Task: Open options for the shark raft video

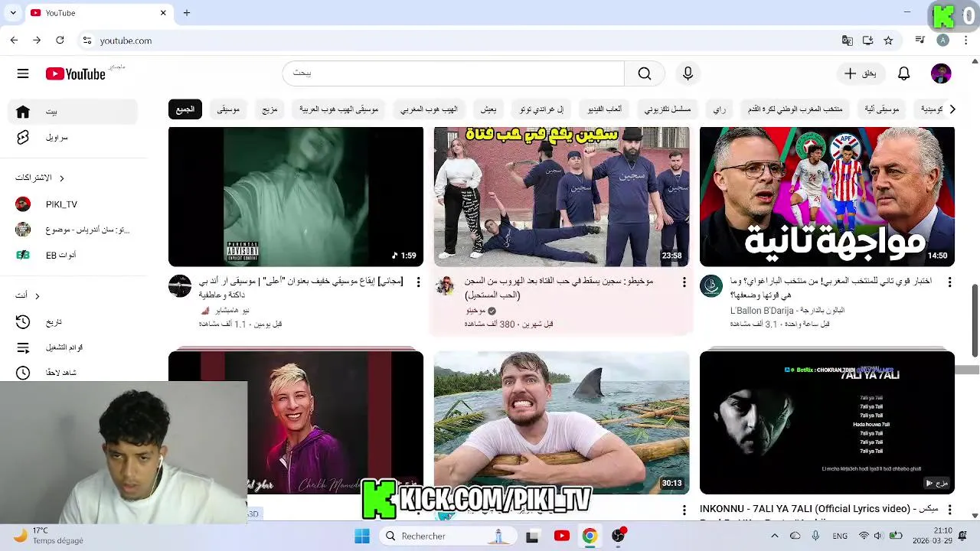Action: pyautogui.click(x=684, y=509)
